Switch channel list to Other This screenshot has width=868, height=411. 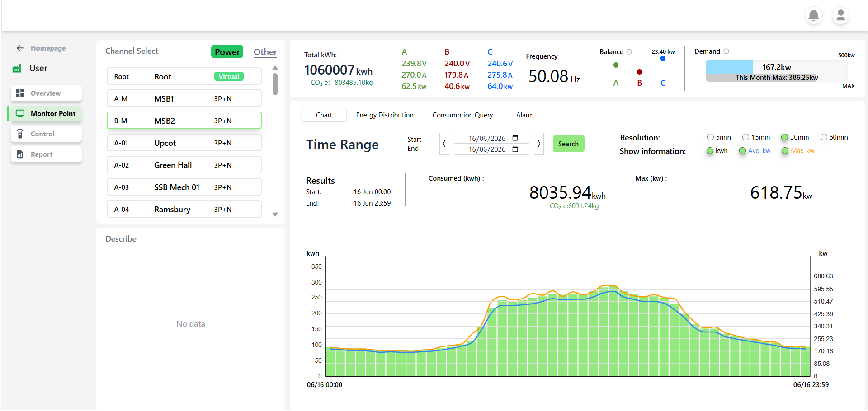[x=265, y=52]
